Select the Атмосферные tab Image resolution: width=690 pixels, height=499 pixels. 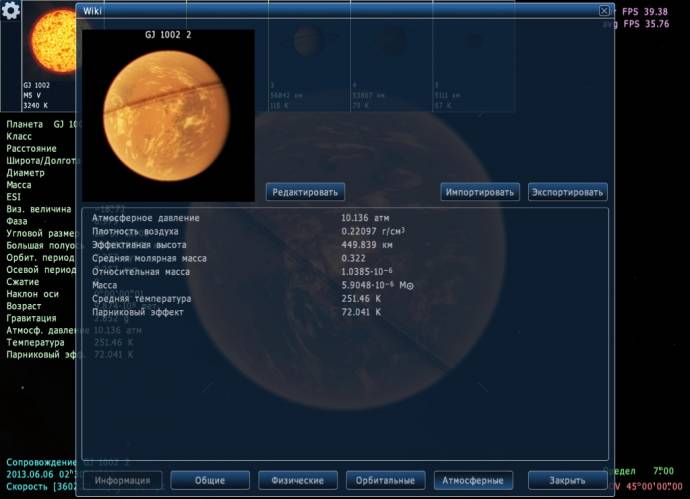point(473,481)
